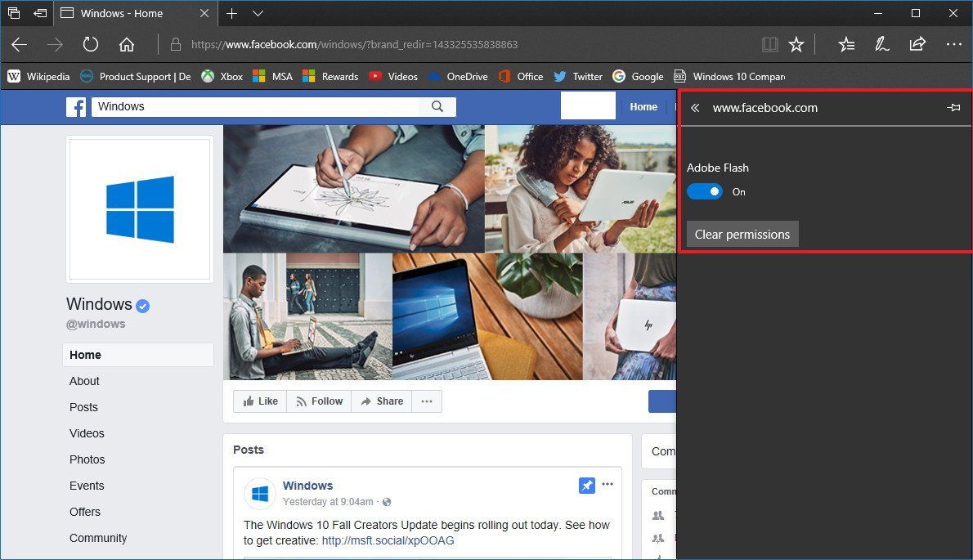This screenshot has width=973, height=560.
Task: Click the Clear permissions button
Action: [x=742, y=234]
